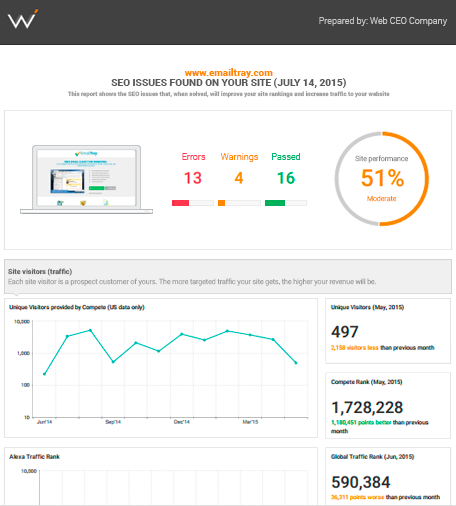Click the Global Traffic Rank (Jun, 2015) heading
This screenshot has height=506, width=456.
372,457
